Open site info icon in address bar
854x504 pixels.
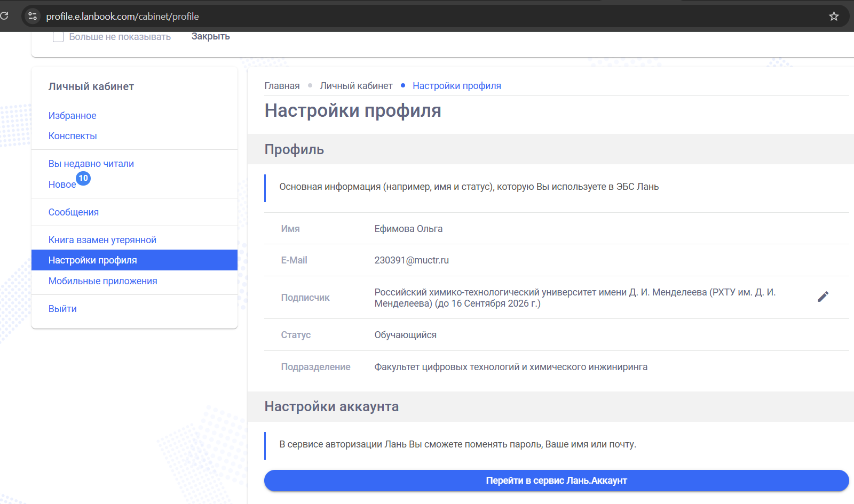33,17
